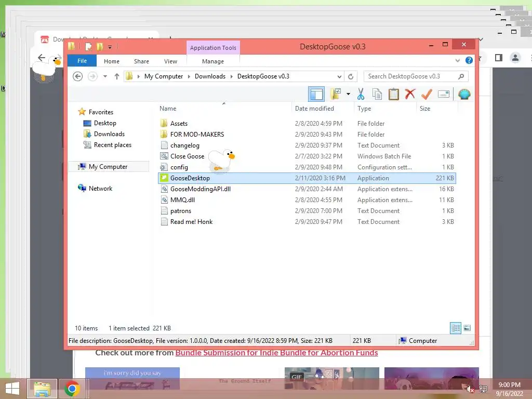The image size is (532, 399).
Task: Select the config file
Action: [307, 167]
